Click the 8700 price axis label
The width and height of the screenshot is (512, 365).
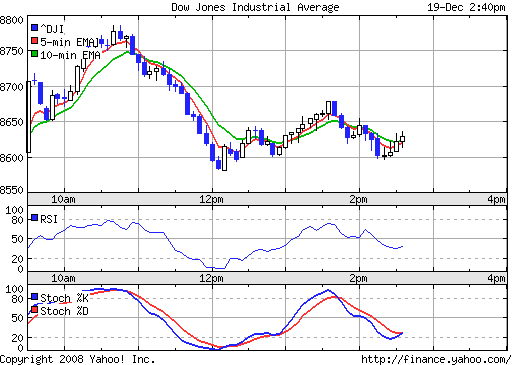tap(12, 87)
